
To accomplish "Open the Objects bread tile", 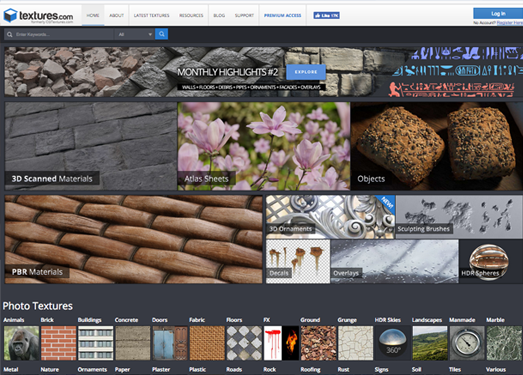I will [x=437, y=146].
